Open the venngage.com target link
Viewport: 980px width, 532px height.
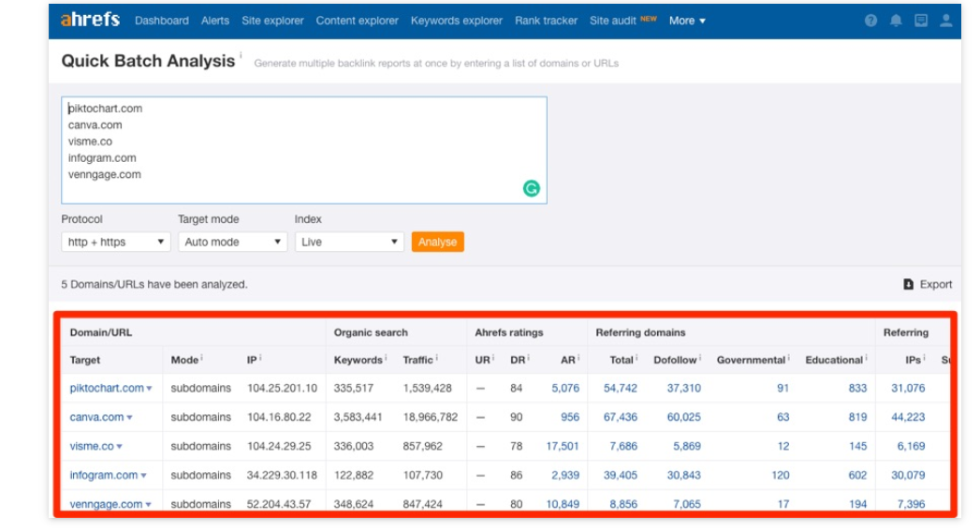coord(107,504)
